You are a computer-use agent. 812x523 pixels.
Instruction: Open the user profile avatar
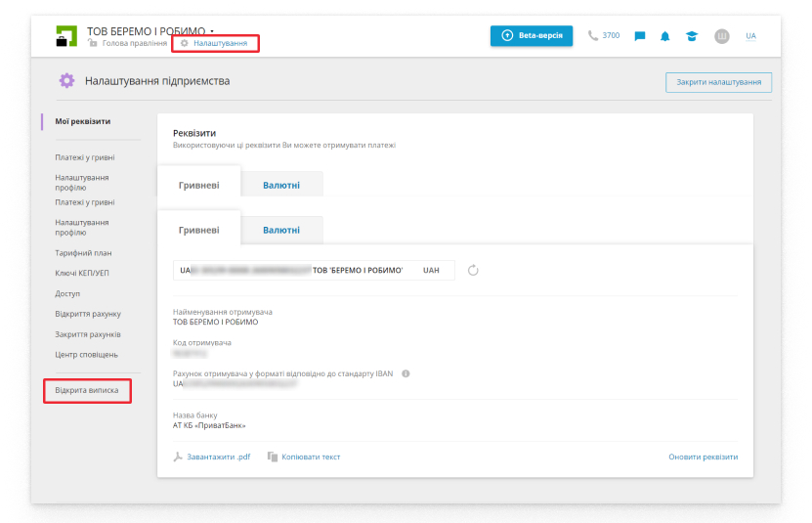coord(722,36)
